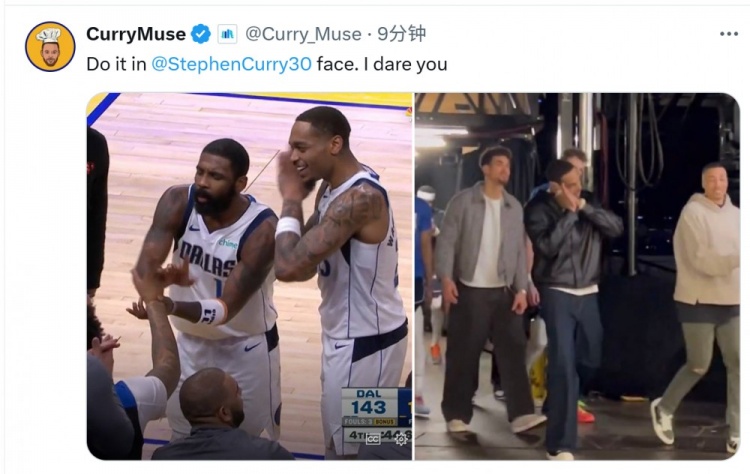Screen dimensions: 750x474
Task: Click the CurryMuse display name
Action: point(136,34)
